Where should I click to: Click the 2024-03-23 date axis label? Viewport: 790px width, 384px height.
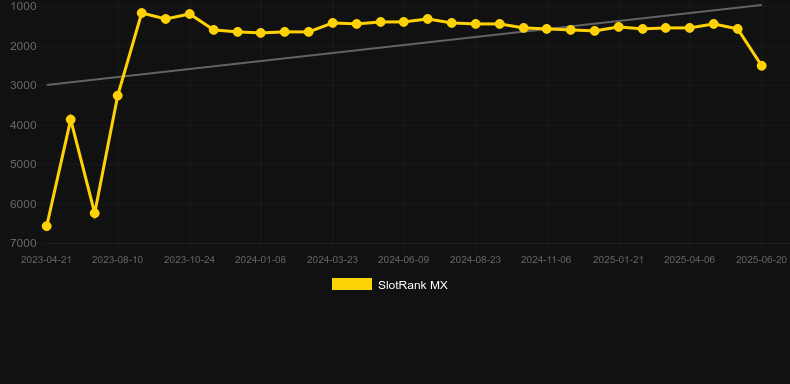click(333, 260)
